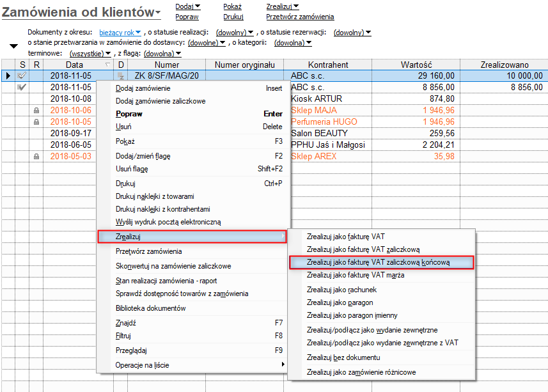This screenshot has height=392, width=548.
Task: Select Drukuj in context menu
Action: (192, 184)
